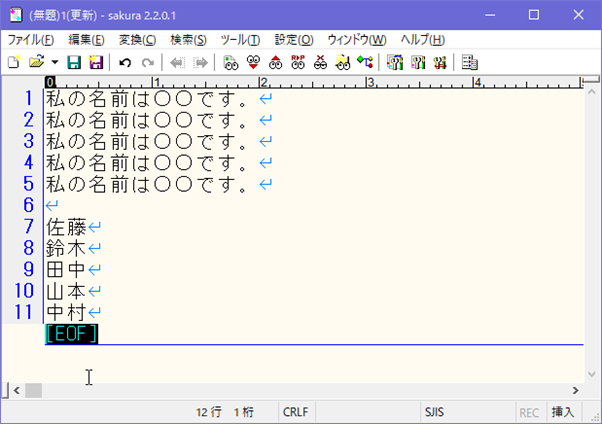Click the text 佐藤 on line 7
This screenshot has height=424, width=602.
(x=66, y=227)
